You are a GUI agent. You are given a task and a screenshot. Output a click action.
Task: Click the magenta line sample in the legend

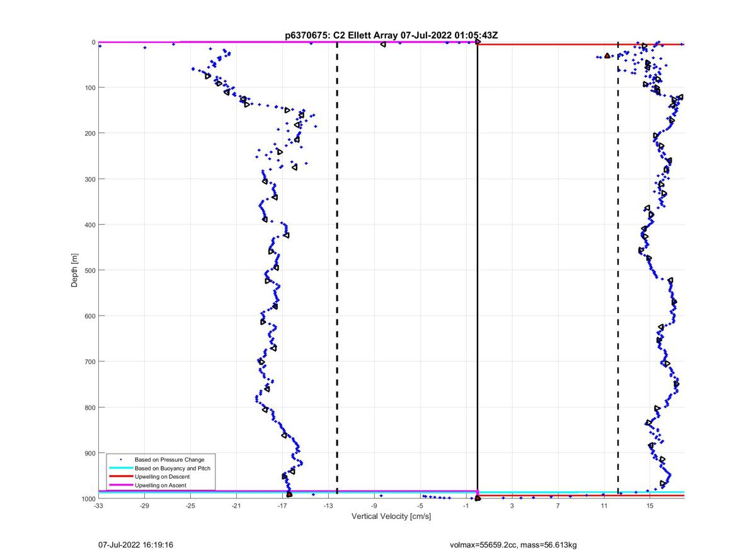point(120,485)
